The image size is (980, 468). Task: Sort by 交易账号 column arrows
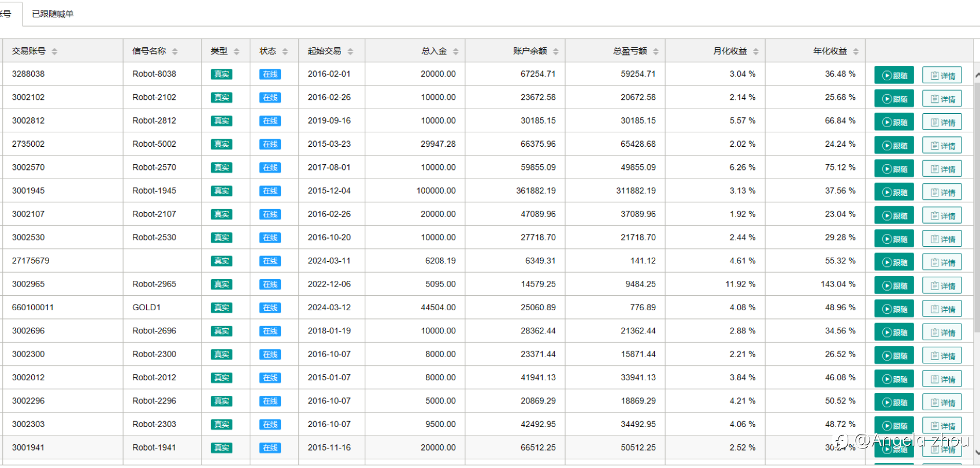click(54, 51)
